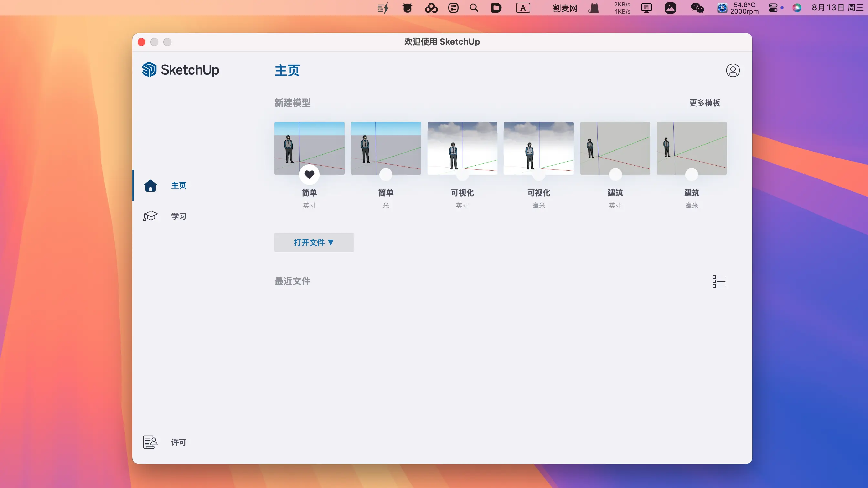Click the input method A icon
Image resolution: width=868 pixels, height=488 pixels.
[x=523, y=8]
